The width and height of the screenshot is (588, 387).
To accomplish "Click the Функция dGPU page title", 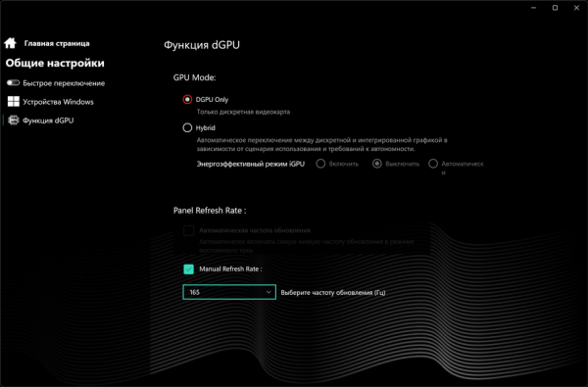I will pyautogui.click(x=202, y=45).
